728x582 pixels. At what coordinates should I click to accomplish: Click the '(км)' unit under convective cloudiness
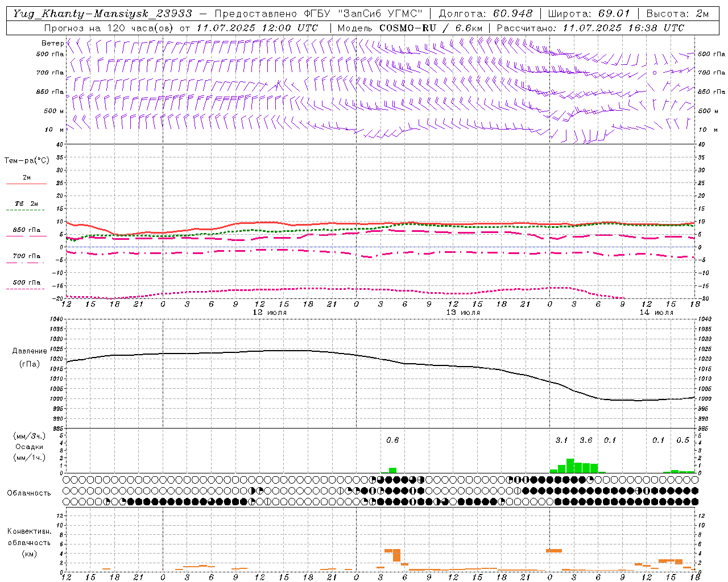[30, 554]
